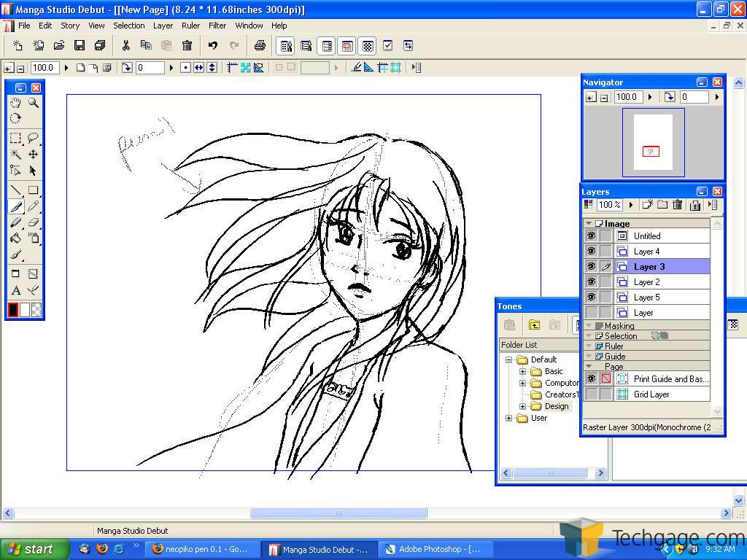Hide Layer 3 using its eye icon
This screenshot has height=560, width=747.
(591, 266)
